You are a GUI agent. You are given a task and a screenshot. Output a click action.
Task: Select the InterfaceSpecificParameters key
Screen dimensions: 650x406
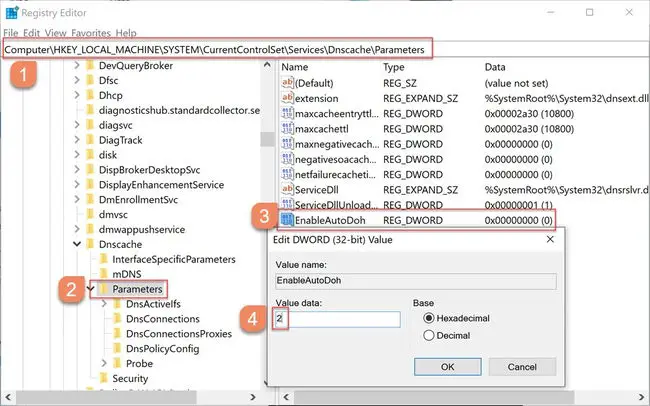(174, 260)
